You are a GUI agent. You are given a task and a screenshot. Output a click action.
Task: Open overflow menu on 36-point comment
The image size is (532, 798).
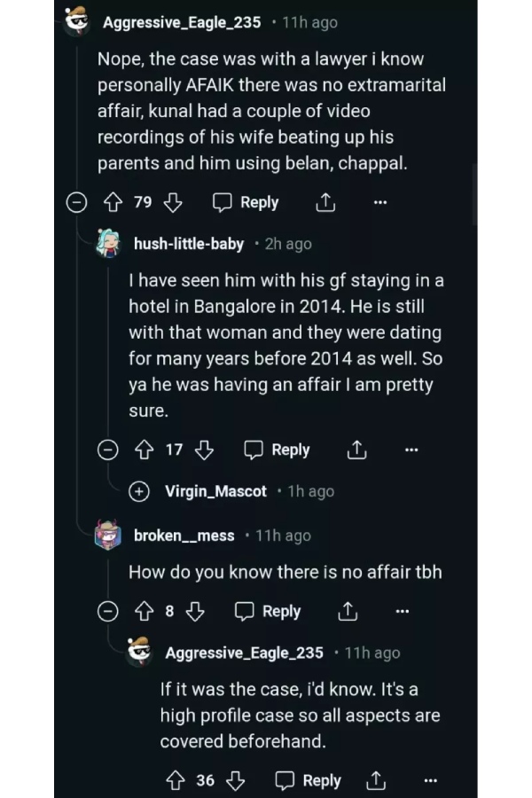pyautogui.click(x=430, y=780)
